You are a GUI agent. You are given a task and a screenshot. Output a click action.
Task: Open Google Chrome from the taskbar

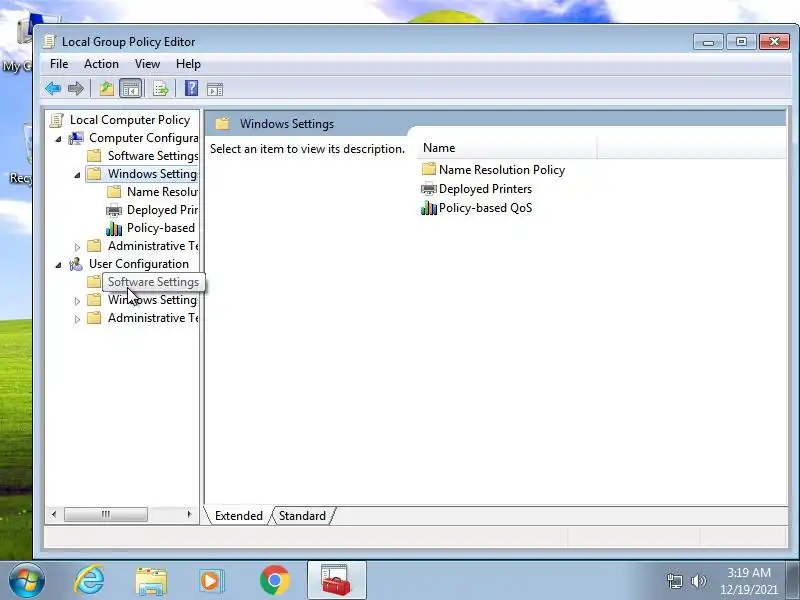[x=274, y=581]
